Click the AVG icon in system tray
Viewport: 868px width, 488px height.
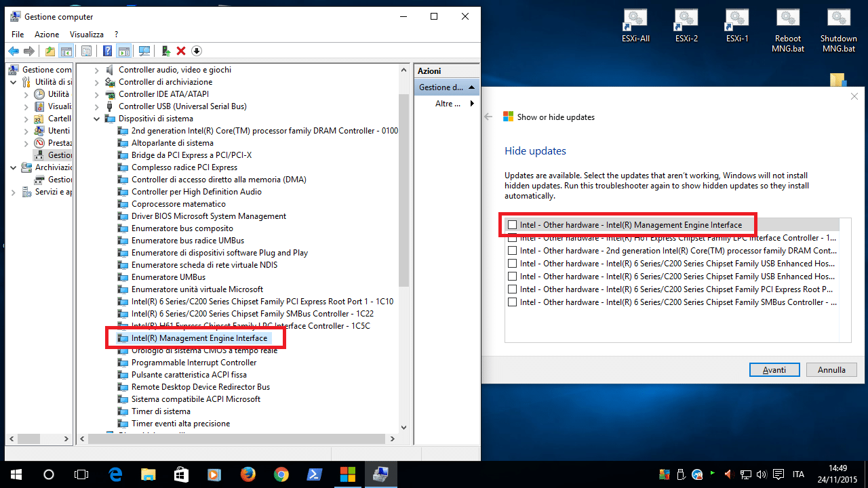pyautogui.click(x=665, y=474)
